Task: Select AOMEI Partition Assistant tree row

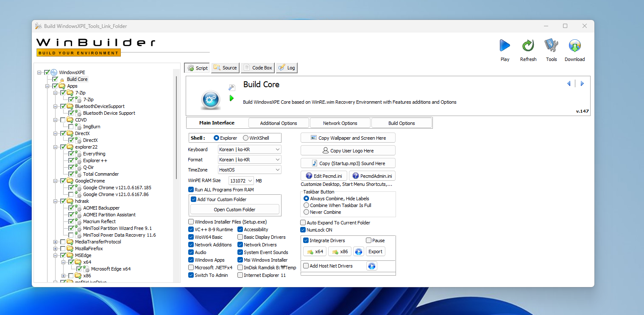Action: point(109,215)
